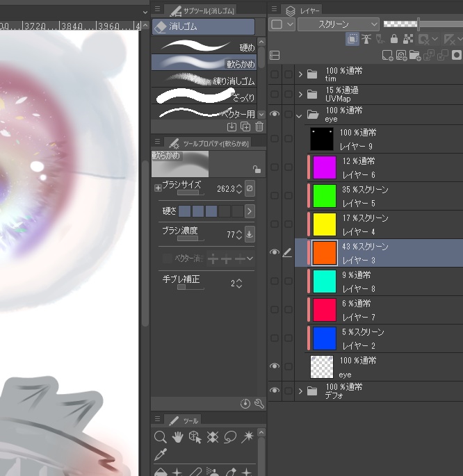Click the ブラシ濃度 slider bar

coord(190,238)
